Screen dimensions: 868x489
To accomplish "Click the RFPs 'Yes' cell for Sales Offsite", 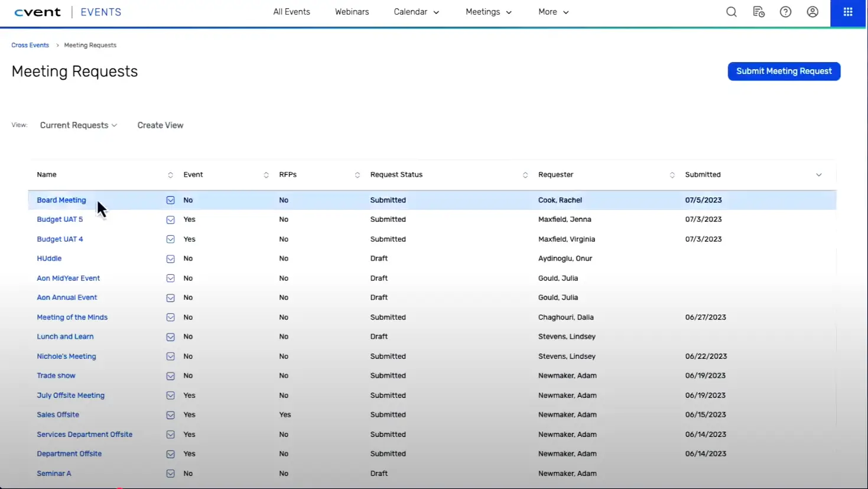I will point(285,414).
